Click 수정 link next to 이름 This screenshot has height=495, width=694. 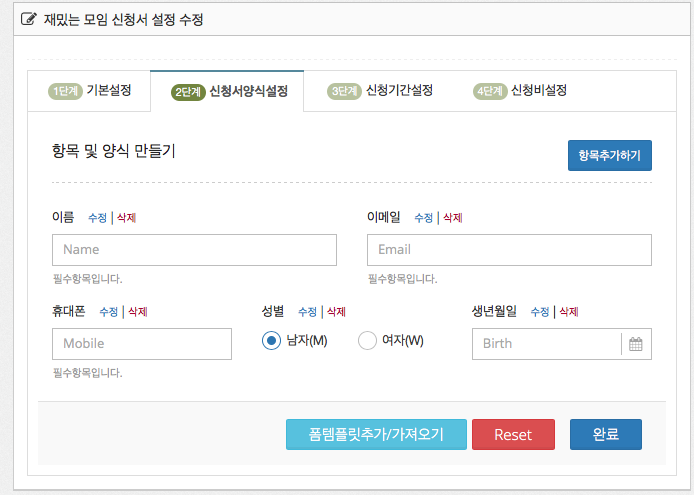coord(97,218)
